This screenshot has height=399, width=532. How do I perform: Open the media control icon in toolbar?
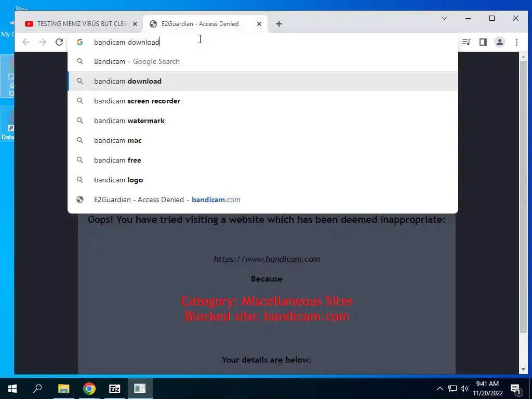[x=467, y=42]
